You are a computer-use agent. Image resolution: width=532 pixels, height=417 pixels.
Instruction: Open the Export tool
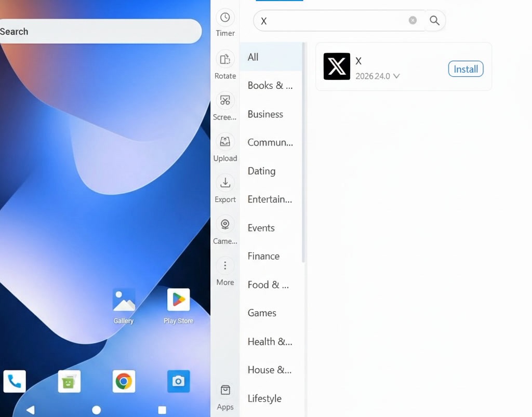225,189
